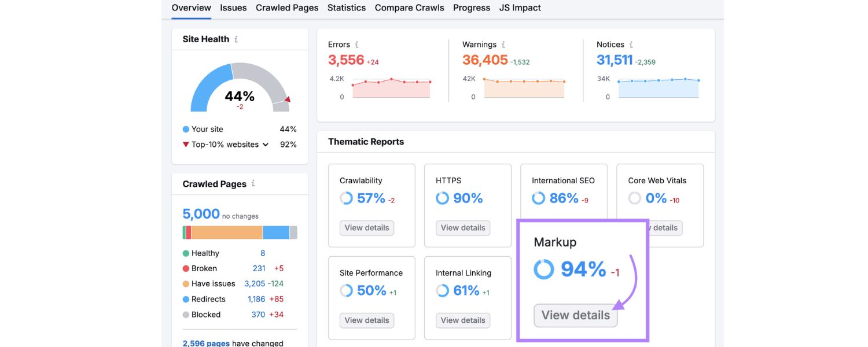Image resolution: width=868 pixels, height=347 pixels.
Task: Click the Errors info icon
Action: pos(357,44)
